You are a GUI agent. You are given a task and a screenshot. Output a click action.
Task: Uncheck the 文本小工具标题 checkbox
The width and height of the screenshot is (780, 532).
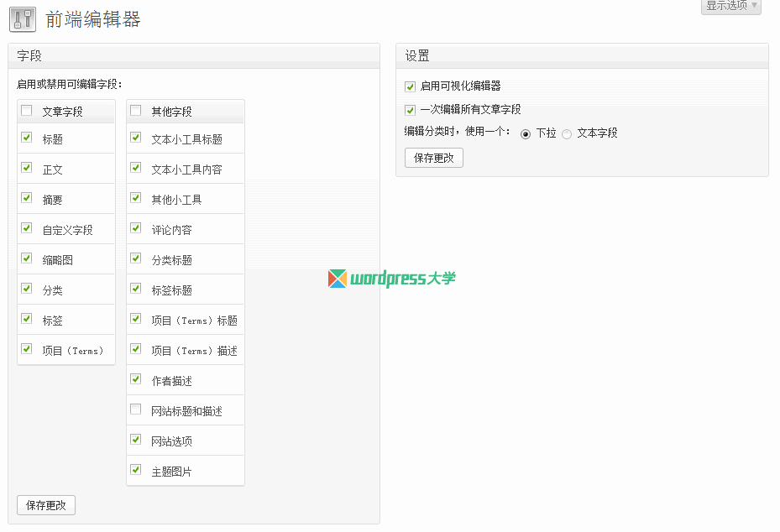136,138
